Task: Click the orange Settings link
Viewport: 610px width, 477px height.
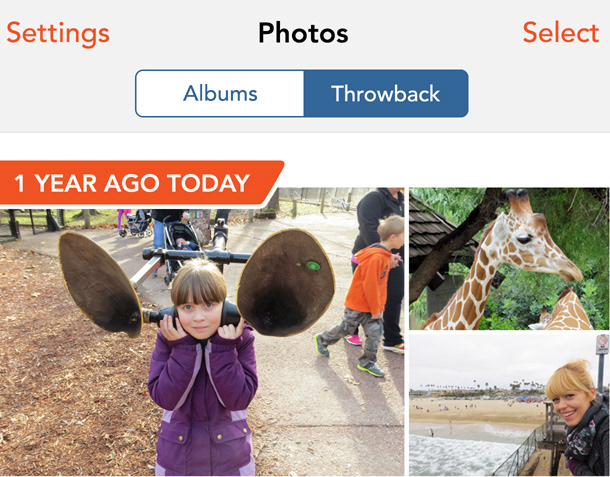Action: tap(58, 33)
